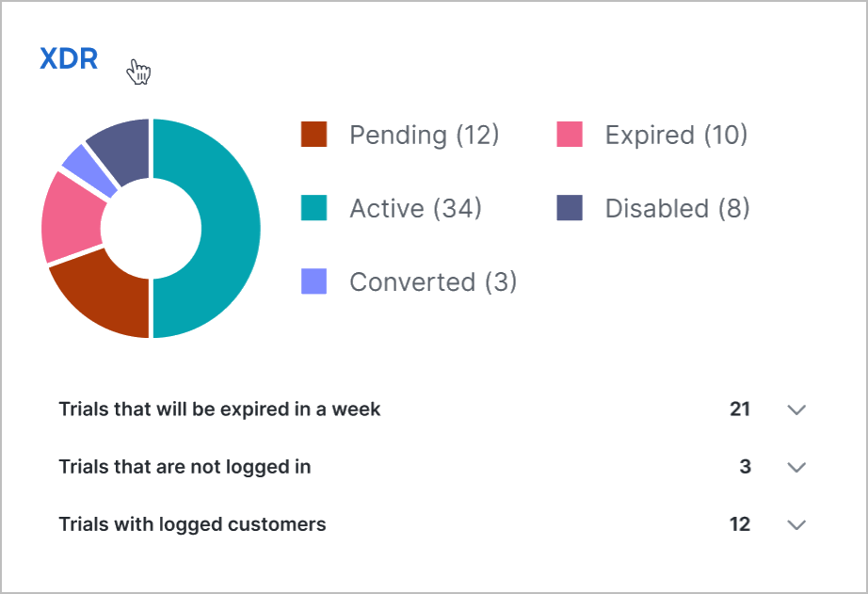Expand chevron for trials expiring in a week
Screen dimensions: 868x594
[x=796, y=409]
